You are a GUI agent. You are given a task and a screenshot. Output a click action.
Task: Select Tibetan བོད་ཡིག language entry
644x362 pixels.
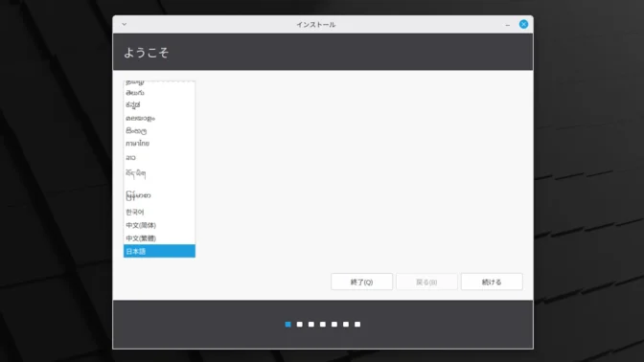159,173
